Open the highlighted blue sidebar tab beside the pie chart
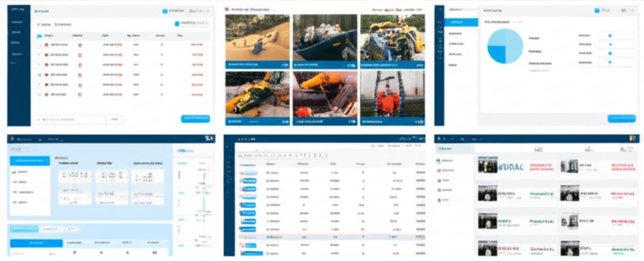 pyautogui.click(x=461, y=22)
